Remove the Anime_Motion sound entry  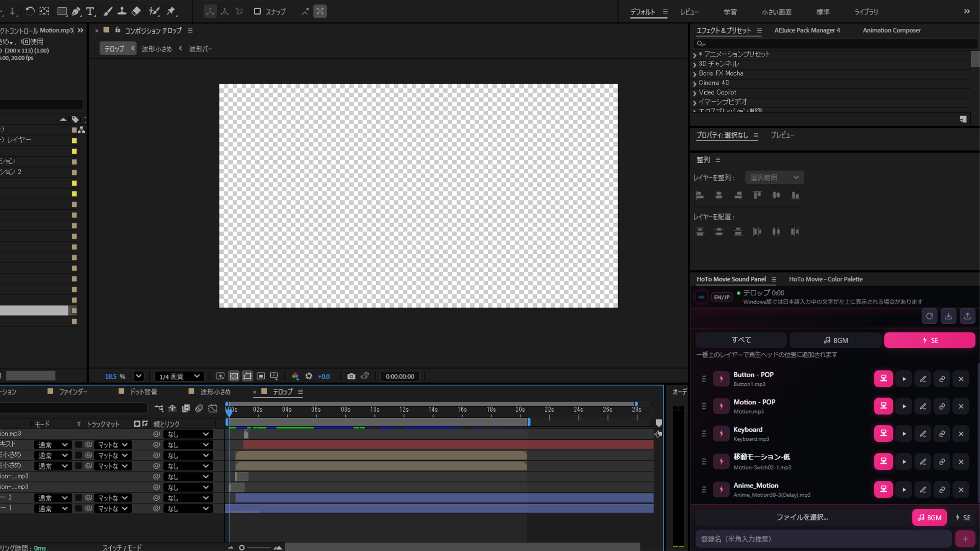click(961, 489)
